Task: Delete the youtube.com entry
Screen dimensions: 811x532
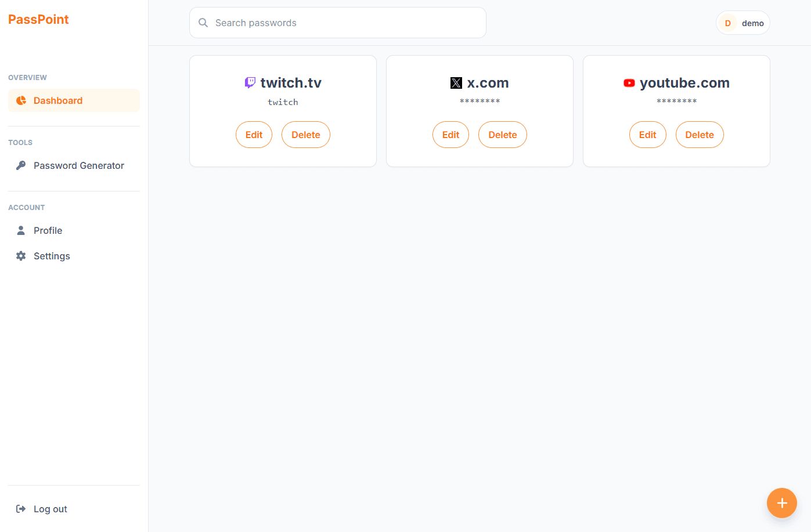Action: [700, 135]
